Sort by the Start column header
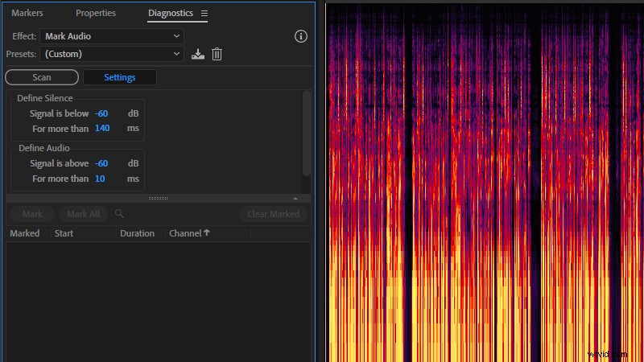 (x=64, y=233)
